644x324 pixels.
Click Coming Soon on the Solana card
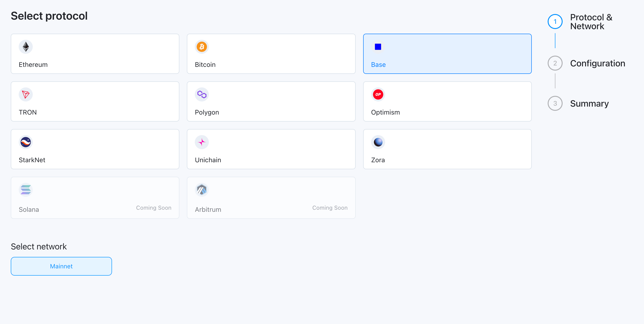153,208
